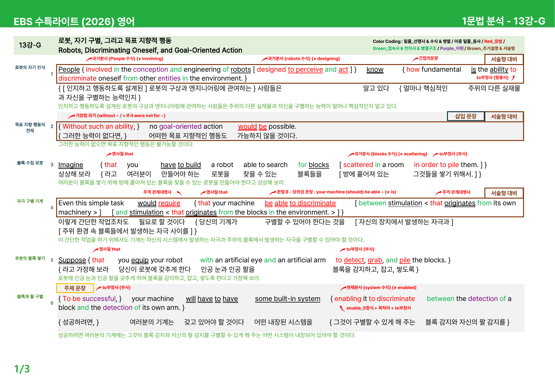Click the Korean phrase '상상해 보라'
Screen dimensions: 555x392
pos(75,174)
